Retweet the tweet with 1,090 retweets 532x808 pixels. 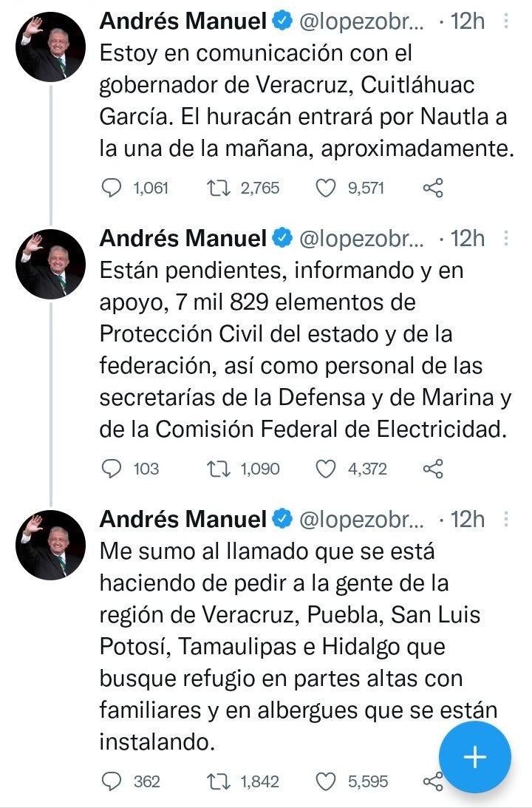coord(219,468)
